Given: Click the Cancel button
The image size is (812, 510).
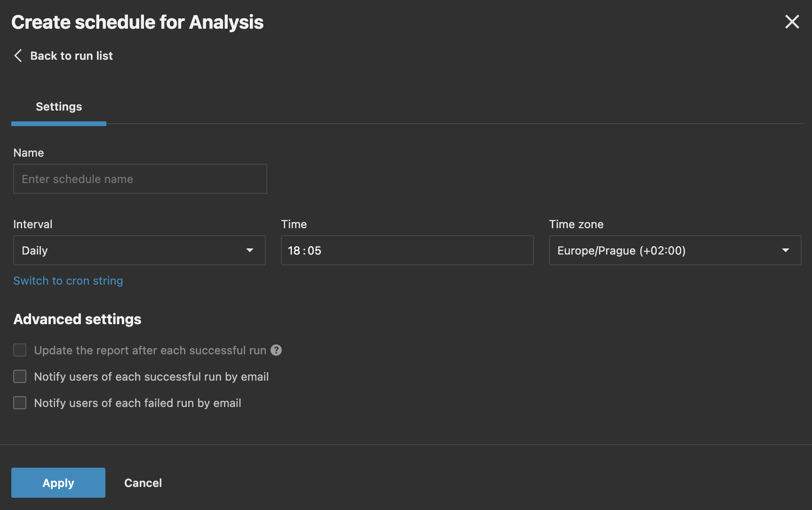Looking at the screenshot, I should (143, 482).
